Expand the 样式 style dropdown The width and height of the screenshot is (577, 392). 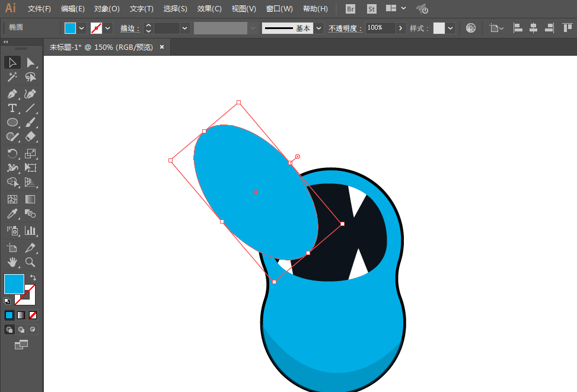click(x=451, y=28)
